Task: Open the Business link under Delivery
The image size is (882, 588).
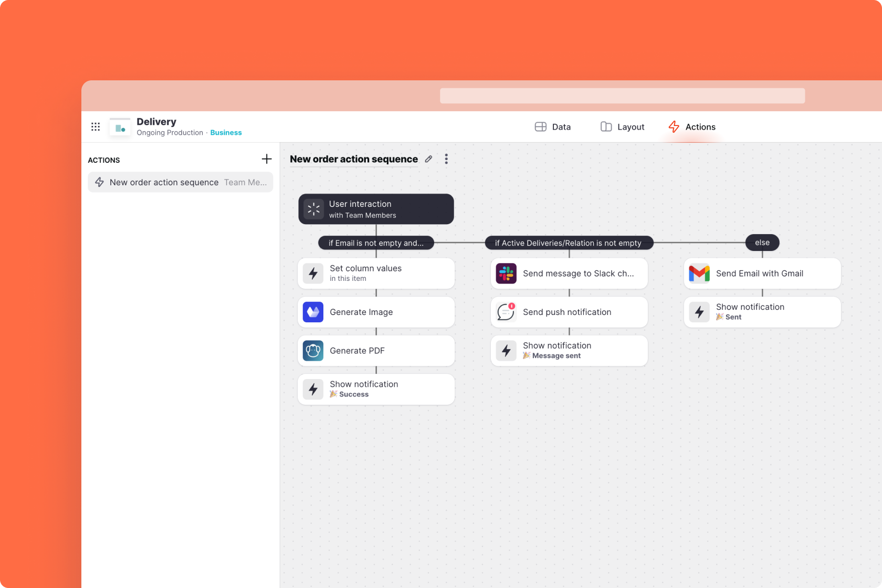Action: (x=226, y=132)
